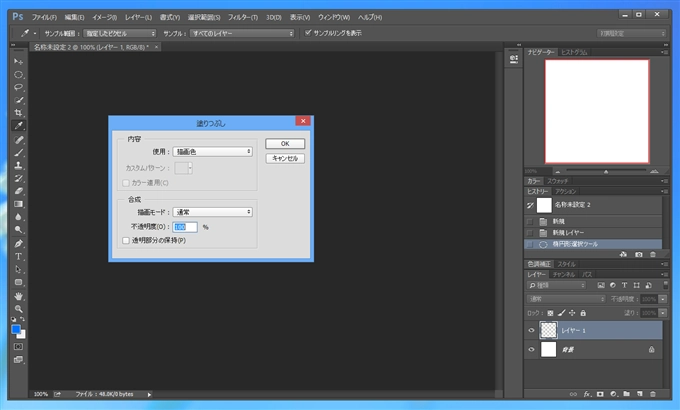Select the Quick Selection tool
The image size is (680, 410).
tap(18, 100)
